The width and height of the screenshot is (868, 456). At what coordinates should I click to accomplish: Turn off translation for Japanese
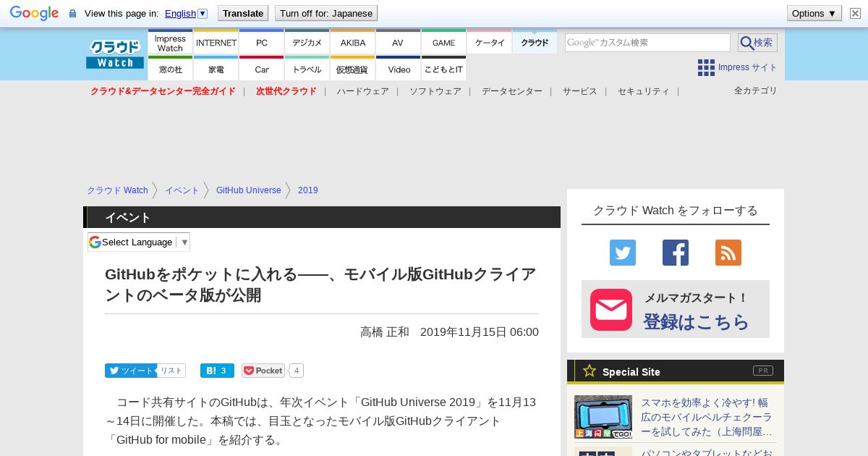click(x=326, y=13)
